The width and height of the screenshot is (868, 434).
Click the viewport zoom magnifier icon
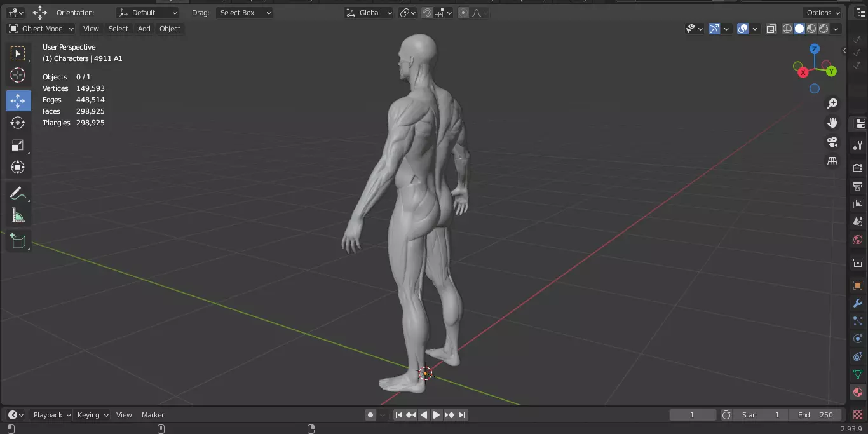pyautogui.click(x=832, y=104)
